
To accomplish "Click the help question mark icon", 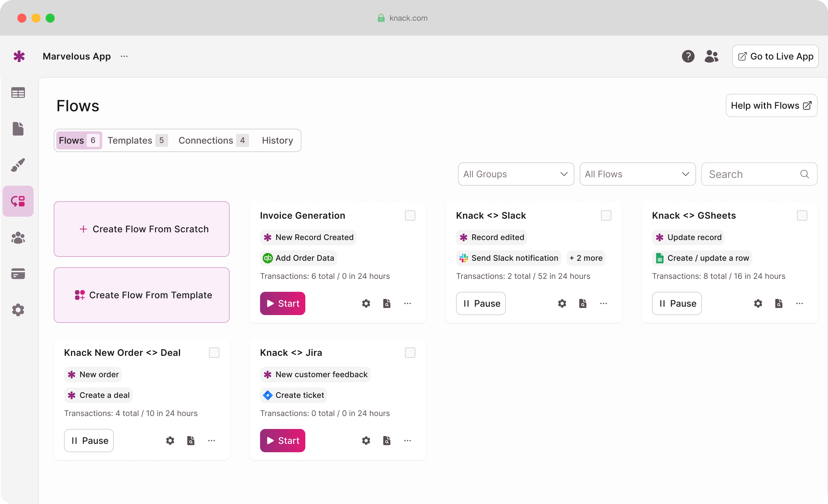I will [688, 56].
